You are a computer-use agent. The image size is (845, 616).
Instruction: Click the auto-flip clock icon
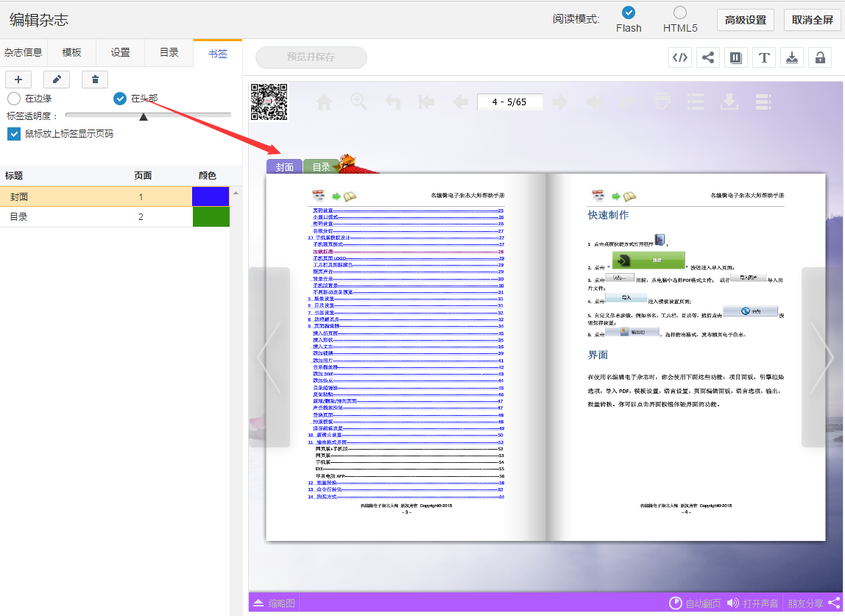coord(675,603)
